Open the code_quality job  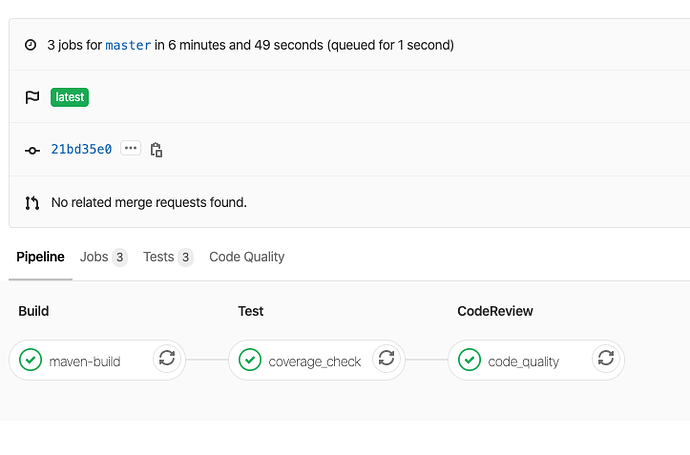click(523, 361)
